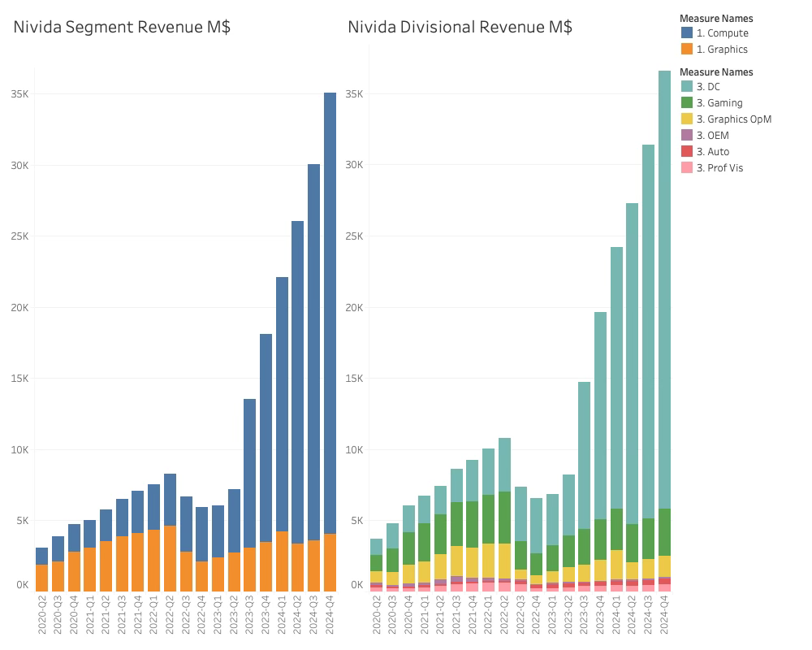Click the 2023-Q4 axis label under Divisional chart
Viewport: 812px width, 650px height.
pyautogui.click(x=601, y=615)
